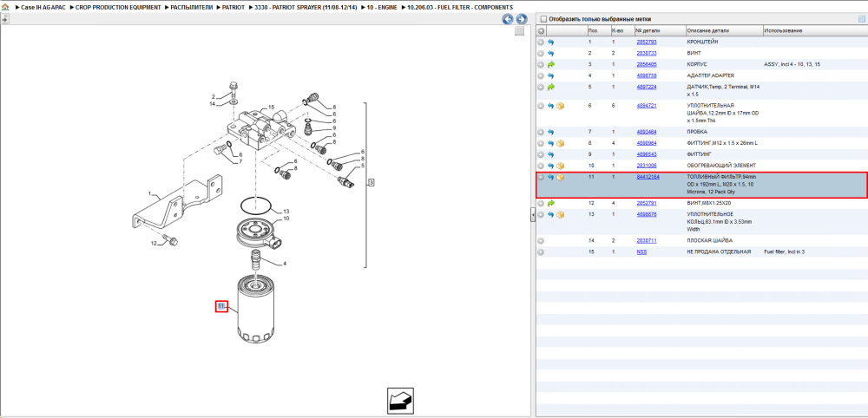Click blue arrow icon for ВИНТ position 2
868x418 pixels.
pos(550,53)
